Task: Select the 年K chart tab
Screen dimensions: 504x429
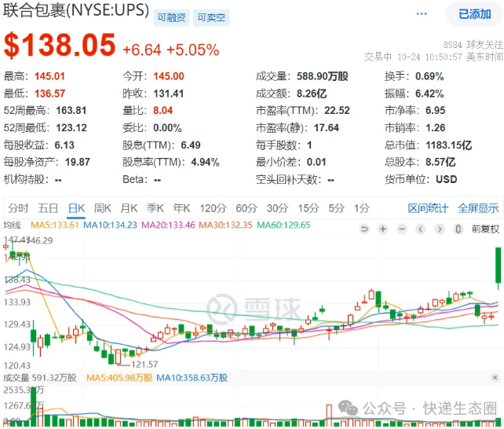Action: point(181,208)
